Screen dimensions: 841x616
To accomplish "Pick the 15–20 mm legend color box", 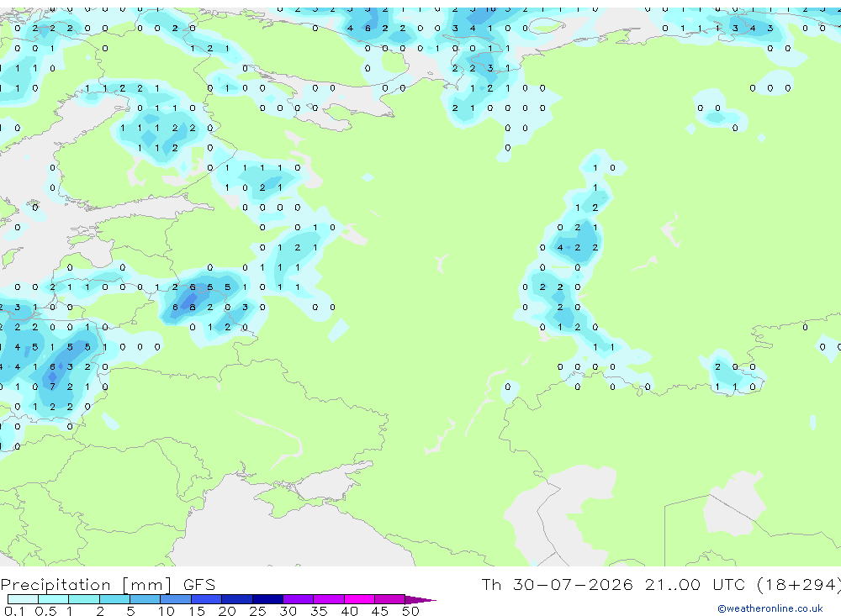I will tap(207, 599).
